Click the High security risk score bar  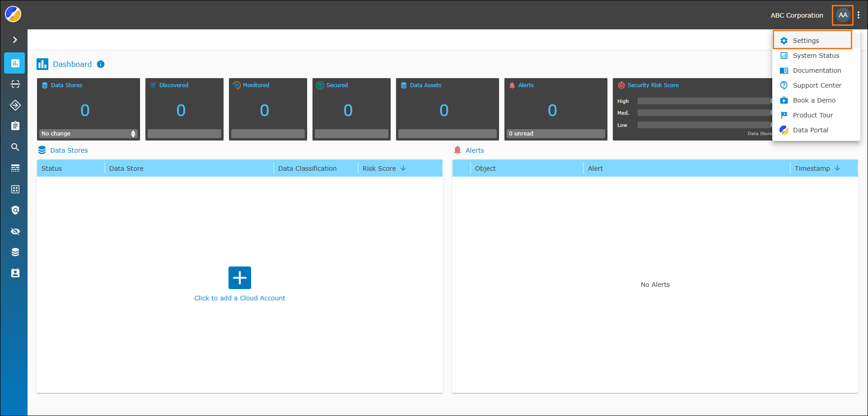pyautogui.click(x=705, y=101)
